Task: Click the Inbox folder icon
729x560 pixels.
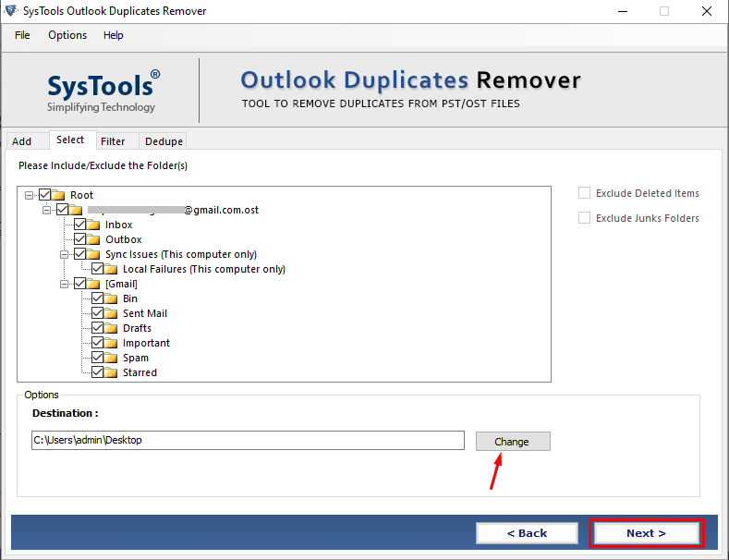Action: [93, 225]
